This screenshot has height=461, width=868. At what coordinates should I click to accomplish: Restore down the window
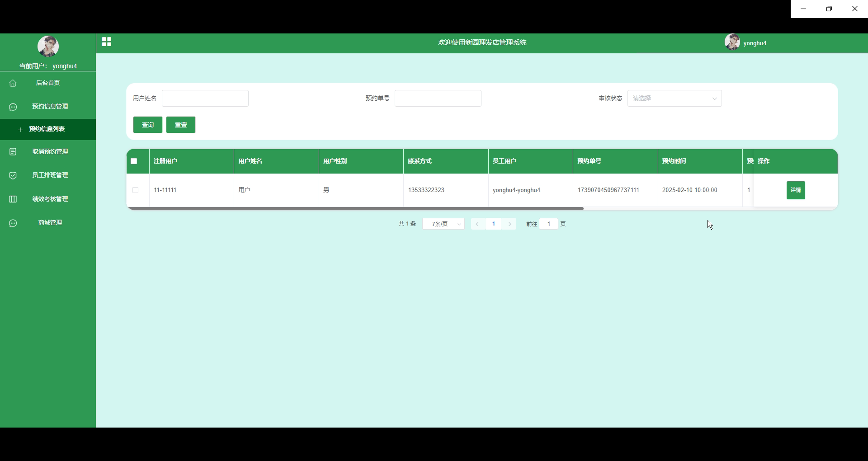click(x=829, y=9)
